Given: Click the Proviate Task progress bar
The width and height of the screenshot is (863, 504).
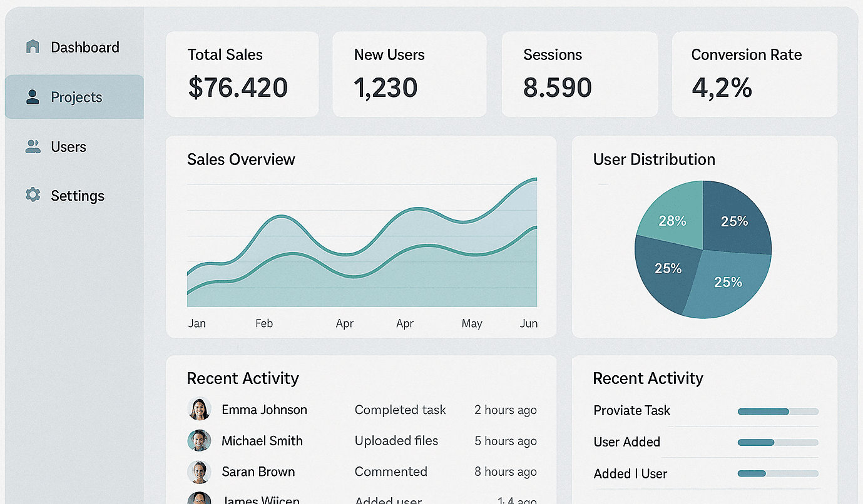Looking at the screenshot, I should (778, 411).
